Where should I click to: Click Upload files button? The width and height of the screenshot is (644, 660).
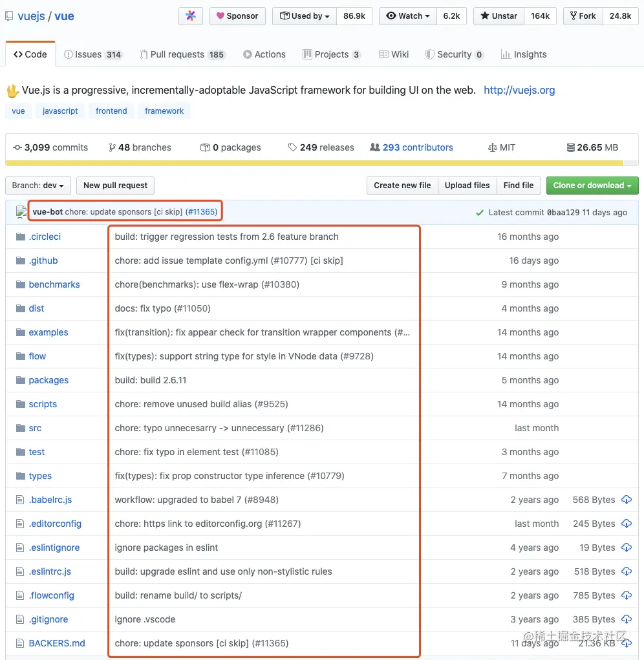[467, 186]
